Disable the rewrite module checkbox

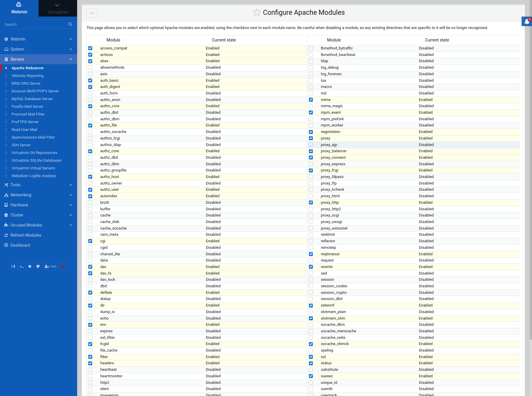coord(311,267)
